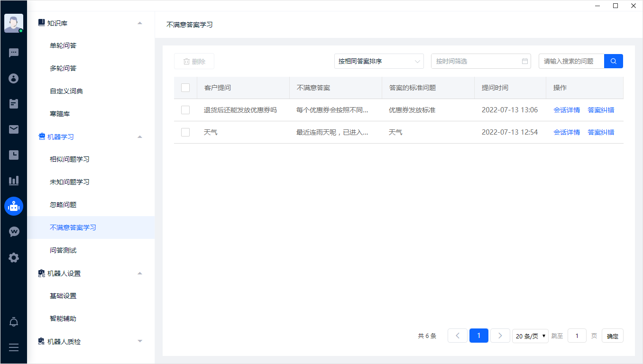Open the calendar icon in time filter
The image size is (643, 364).
point(525,61)
